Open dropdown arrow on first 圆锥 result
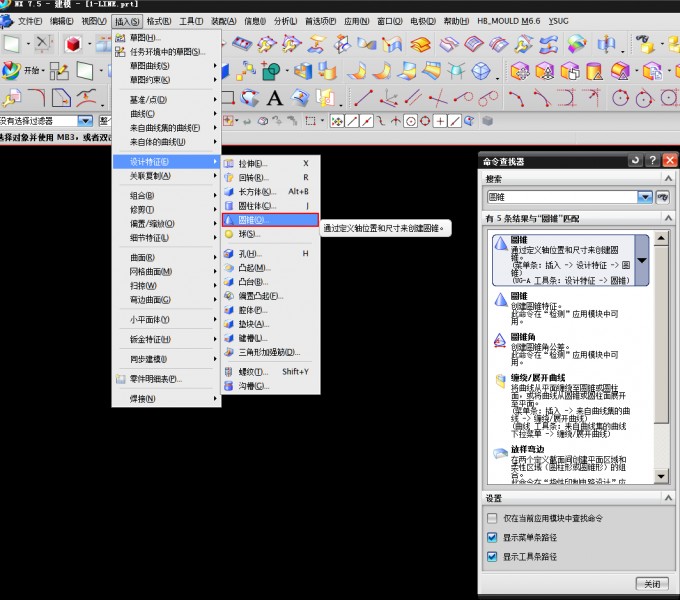680x600 pixels. tap(642, 261)
